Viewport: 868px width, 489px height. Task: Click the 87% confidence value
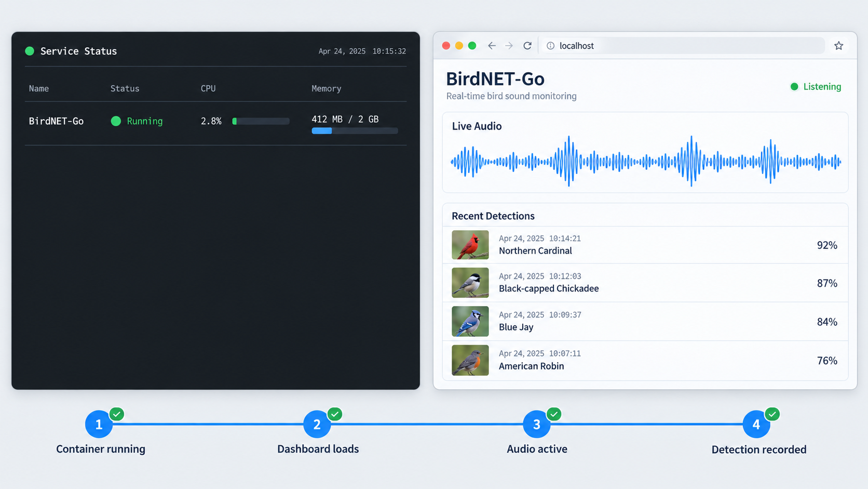click(827, 283)
